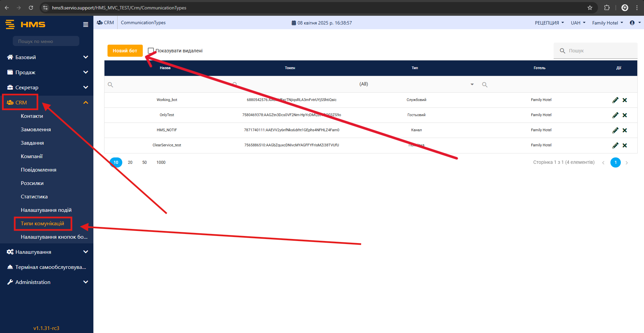Image resolution: width=644 pixels, height=333 pixels.
Task: Enable the Показувати видалені checkbox
Action: pyautogui.click(x=151, y=51)
